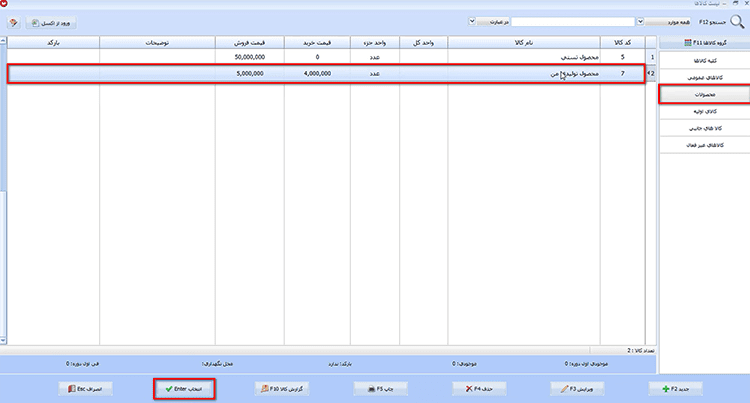Click the F2 new item plus button

675,389
